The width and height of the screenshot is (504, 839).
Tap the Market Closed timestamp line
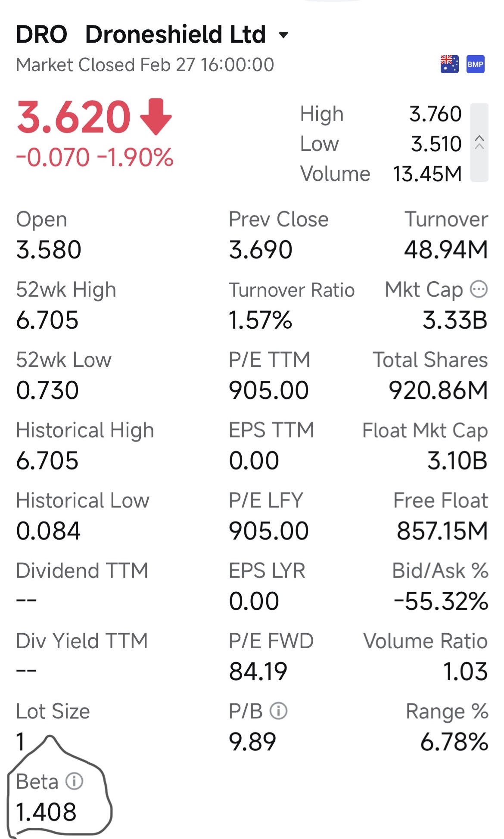tap(145, 65)
